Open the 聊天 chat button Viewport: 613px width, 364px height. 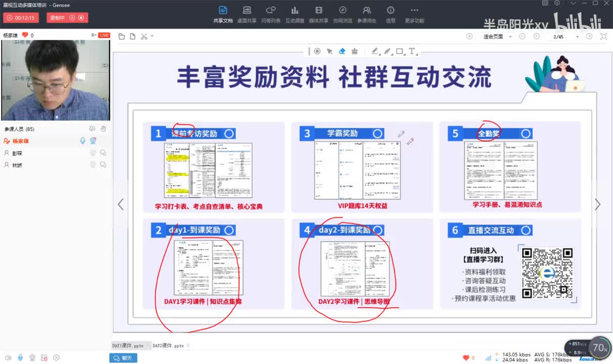pos(123,358)
